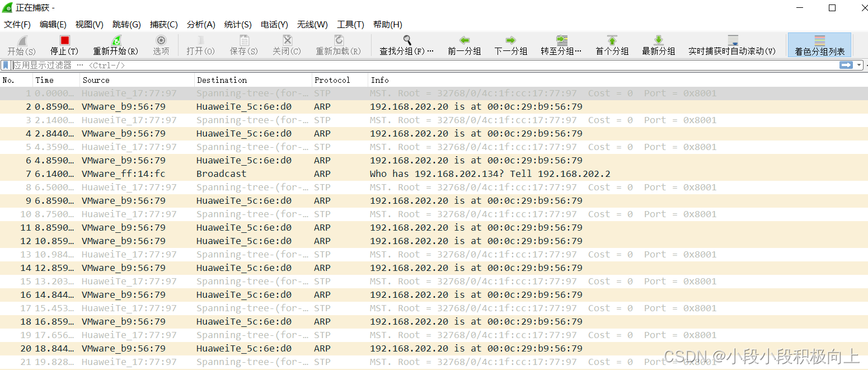Select packet 7 'Who has 192.168.202.134?' row
Screen dimensions: 868x370
coord(434,174)
